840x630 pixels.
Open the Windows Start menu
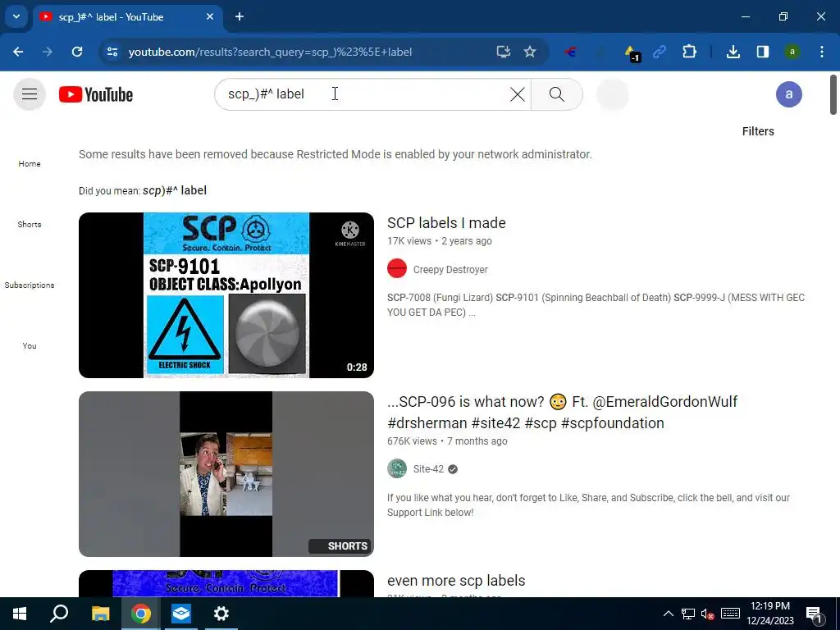coord(20,614)
